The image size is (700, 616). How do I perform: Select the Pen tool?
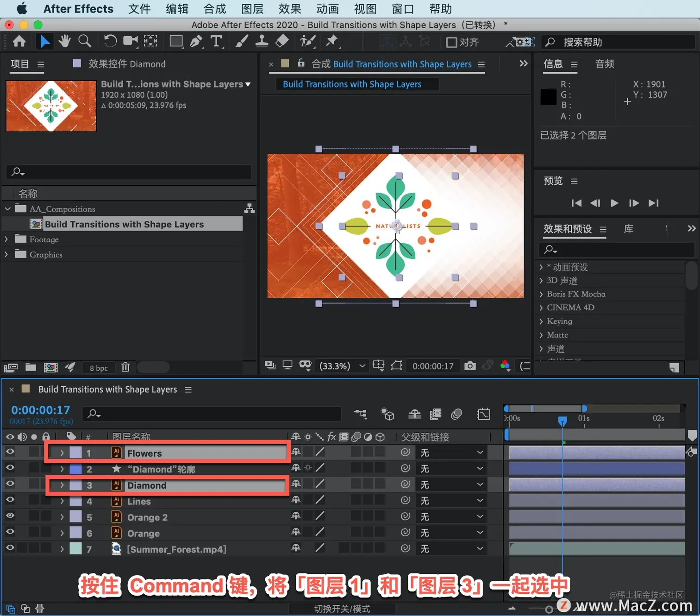tap(196, 41)
